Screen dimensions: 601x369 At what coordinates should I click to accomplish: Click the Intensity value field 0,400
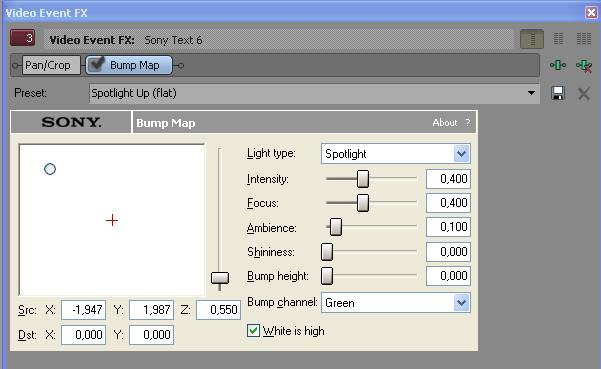pyautogui.click(x=448, y=179)
